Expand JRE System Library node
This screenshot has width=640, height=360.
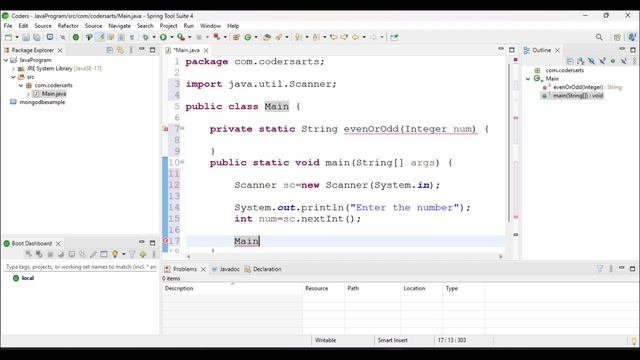pyautogui.click(x=13, y=69)
